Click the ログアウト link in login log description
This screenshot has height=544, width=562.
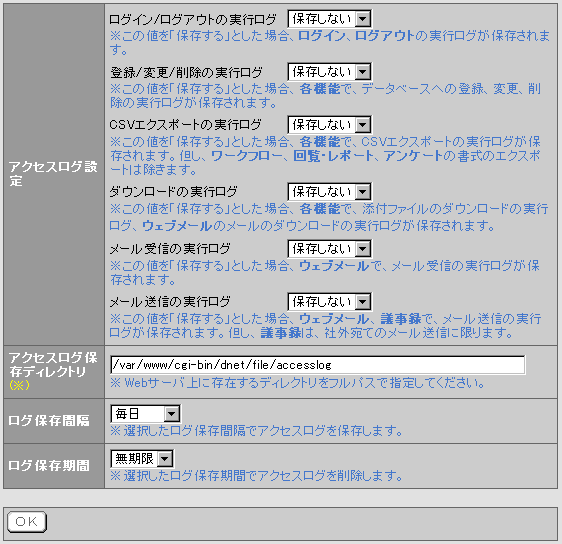pyautogui.click(x=385, y=36)
